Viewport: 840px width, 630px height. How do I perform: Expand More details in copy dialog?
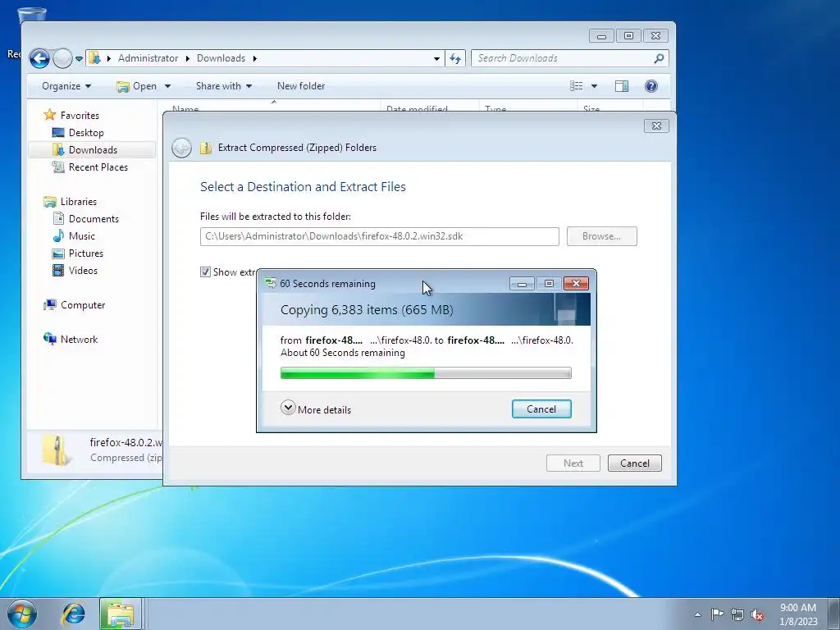[316, 409]
